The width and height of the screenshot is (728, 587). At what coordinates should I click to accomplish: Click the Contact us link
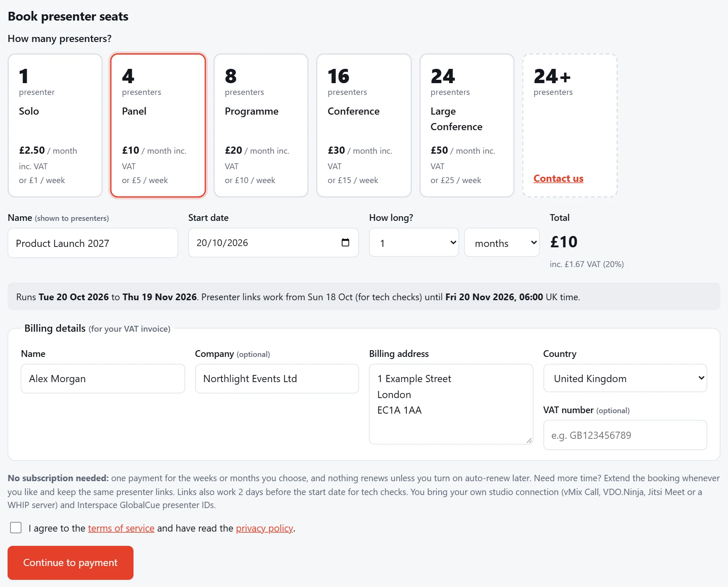click(558, 178)
